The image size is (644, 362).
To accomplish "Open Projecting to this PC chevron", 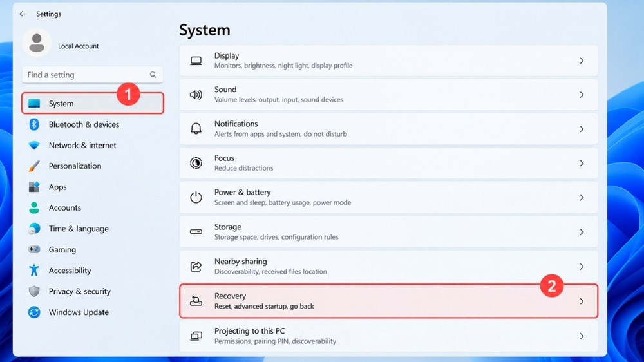I will [582, 336].
